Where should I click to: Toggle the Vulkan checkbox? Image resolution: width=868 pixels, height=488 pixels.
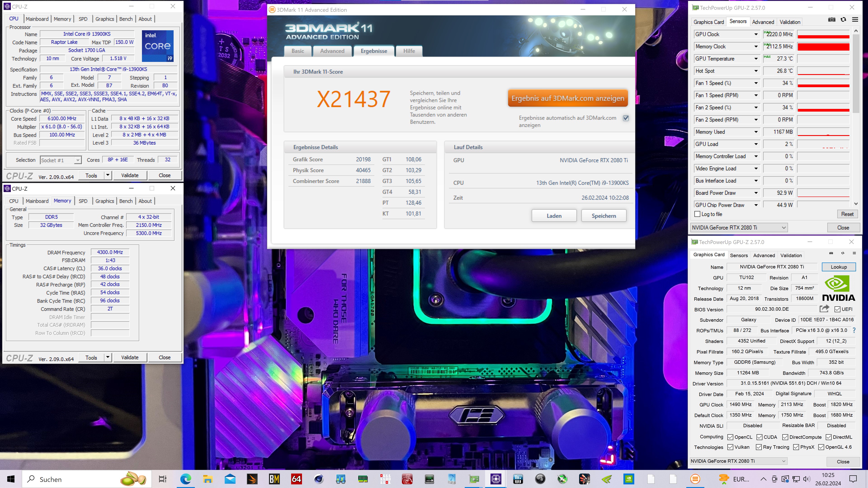pyautogui.click(x=730, y=447)
